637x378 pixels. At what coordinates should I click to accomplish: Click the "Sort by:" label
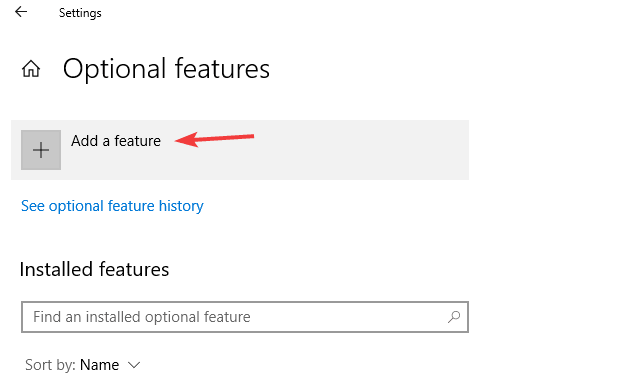pos(50,365)
